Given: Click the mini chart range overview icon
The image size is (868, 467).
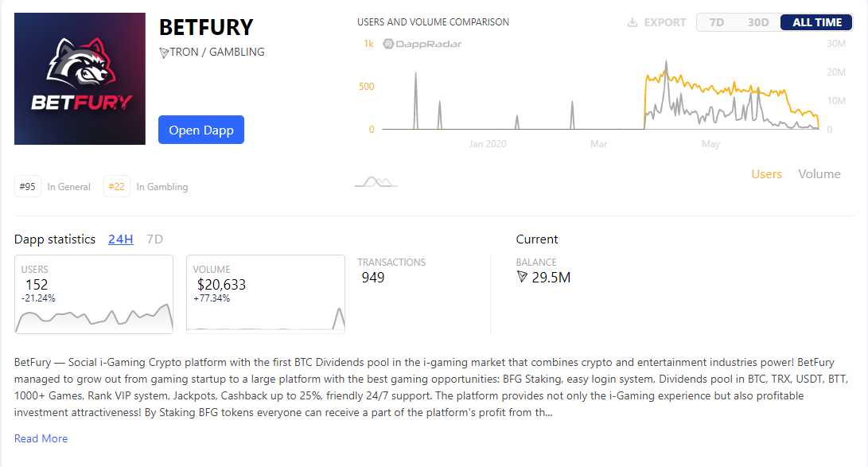Looking at the screenshot, I should click(376, 182).
